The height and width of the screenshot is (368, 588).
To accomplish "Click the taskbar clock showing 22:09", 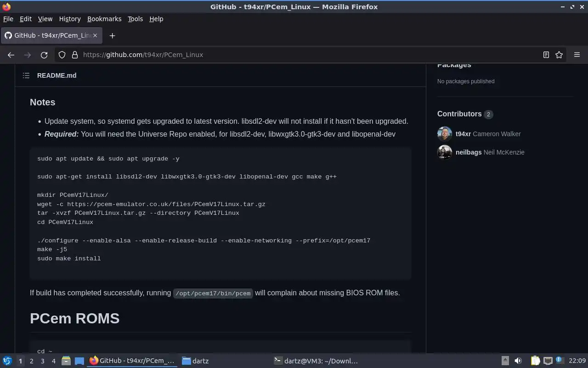I will click(577, 361).
